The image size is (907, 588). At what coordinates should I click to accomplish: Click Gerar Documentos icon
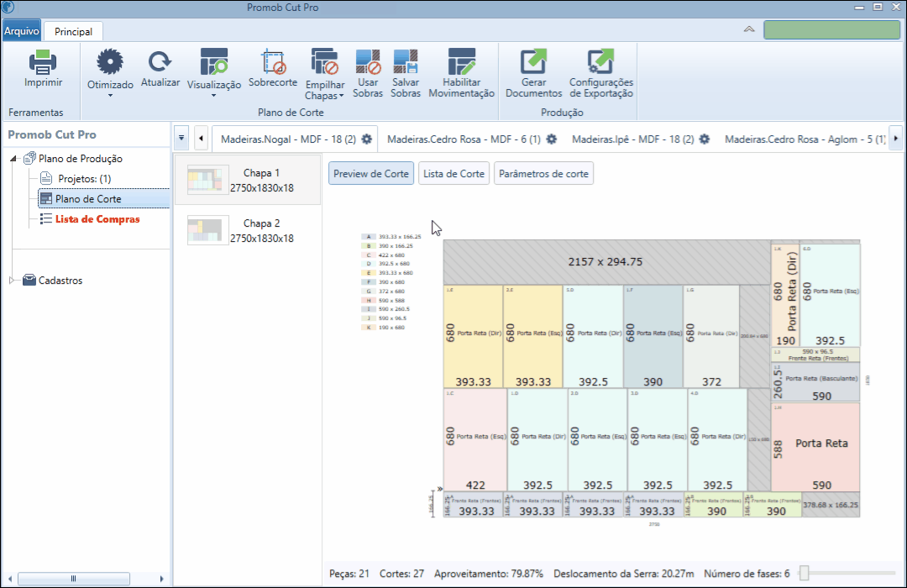point(533,61)
